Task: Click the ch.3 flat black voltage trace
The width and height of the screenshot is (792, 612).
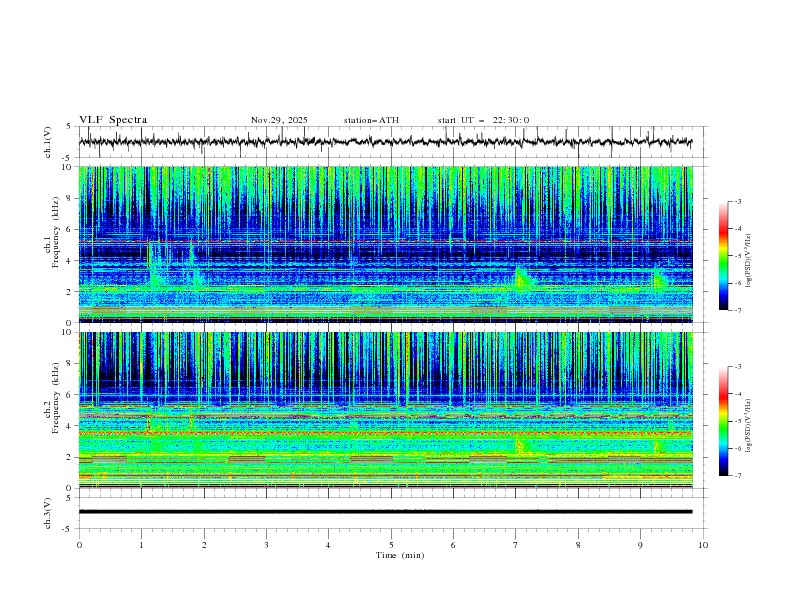Action: [x=385, y=512]
